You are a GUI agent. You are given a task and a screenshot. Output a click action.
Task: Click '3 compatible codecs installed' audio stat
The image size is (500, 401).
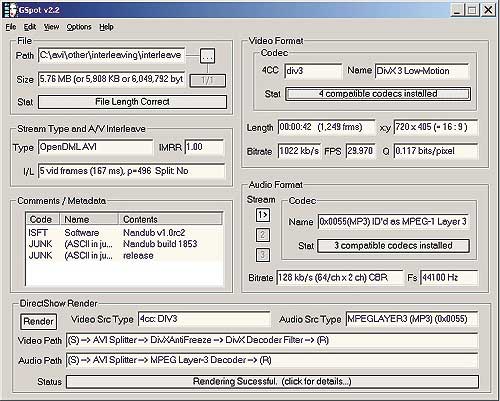point(393,246)
